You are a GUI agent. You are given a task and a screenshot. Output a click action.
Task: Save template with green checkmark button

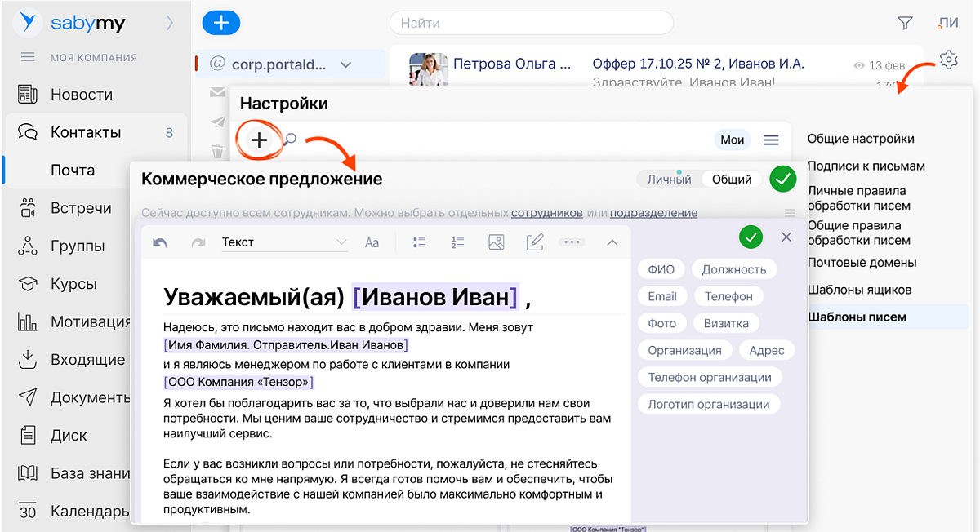[x=782, y=179]
